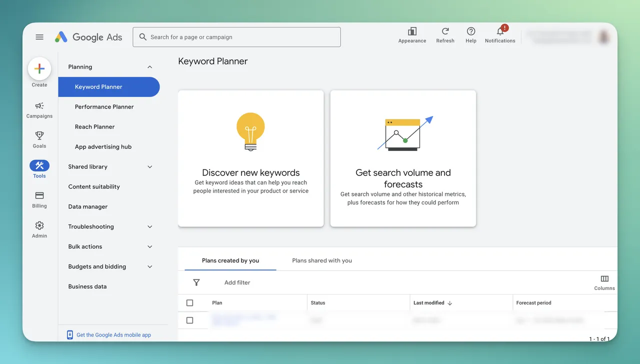Open Notifications bell icon
640x364 pixels.
coord(500,31)
